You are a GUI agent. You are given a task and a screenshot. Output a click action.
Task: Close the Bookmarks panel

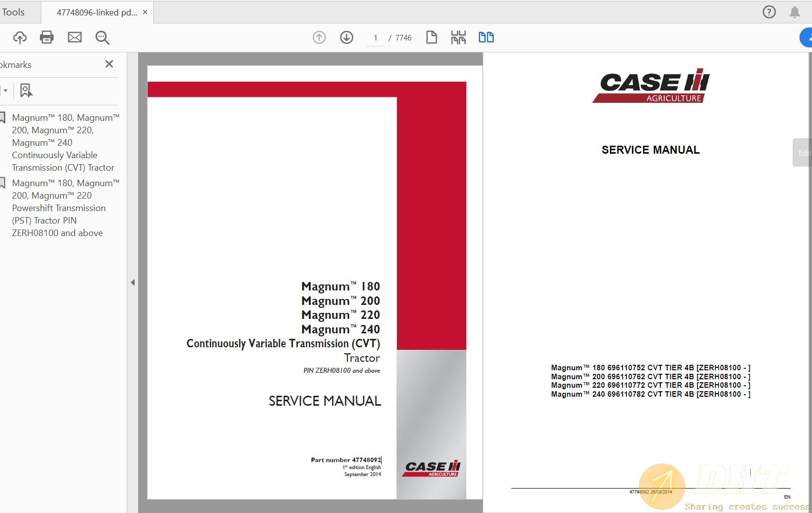pyautogui.click(x=109, y=64)
